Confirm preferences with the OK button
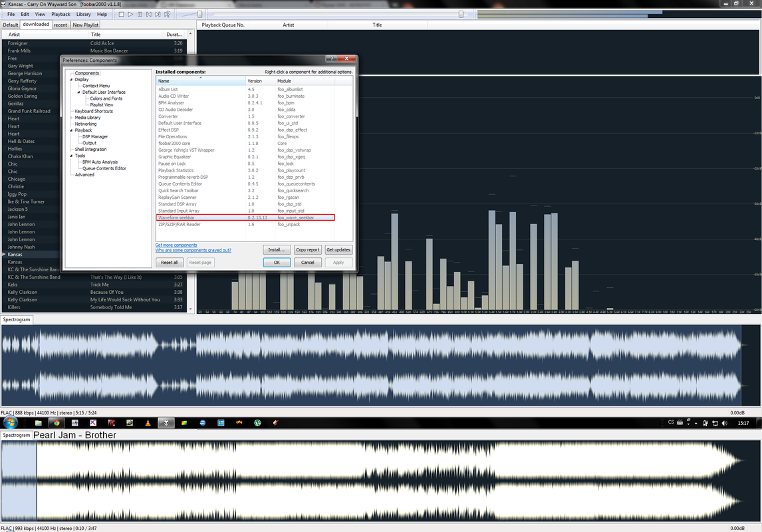The height and width of the screenshot is (532, 762). pos(277,263)
